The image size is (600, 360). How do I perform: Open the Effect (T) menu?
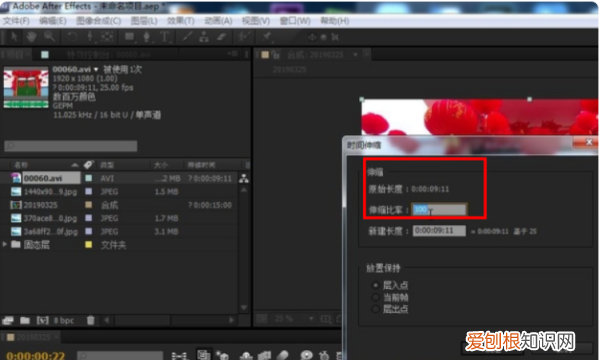(181, 21)
